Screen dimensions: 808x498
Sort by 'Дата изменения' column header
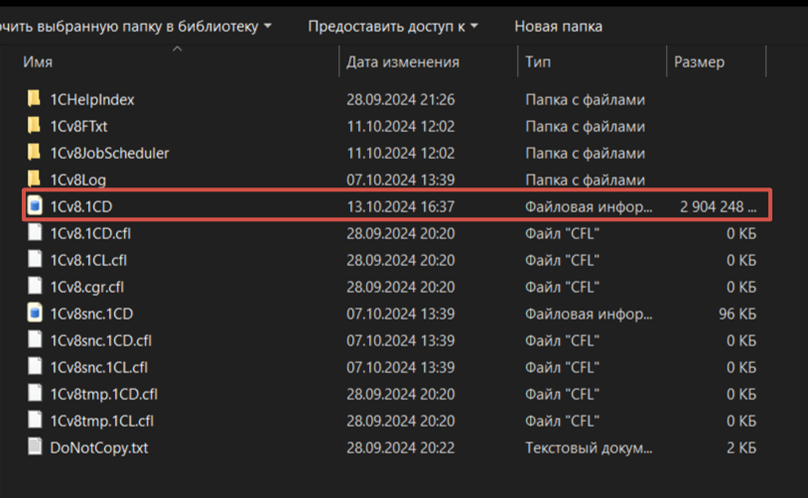pos(402,62)
